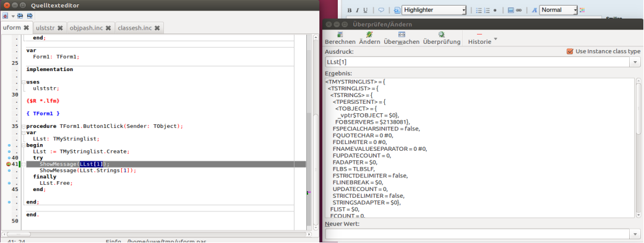
Task: Click the numbered list icon in forum editor
Action: 487,11
